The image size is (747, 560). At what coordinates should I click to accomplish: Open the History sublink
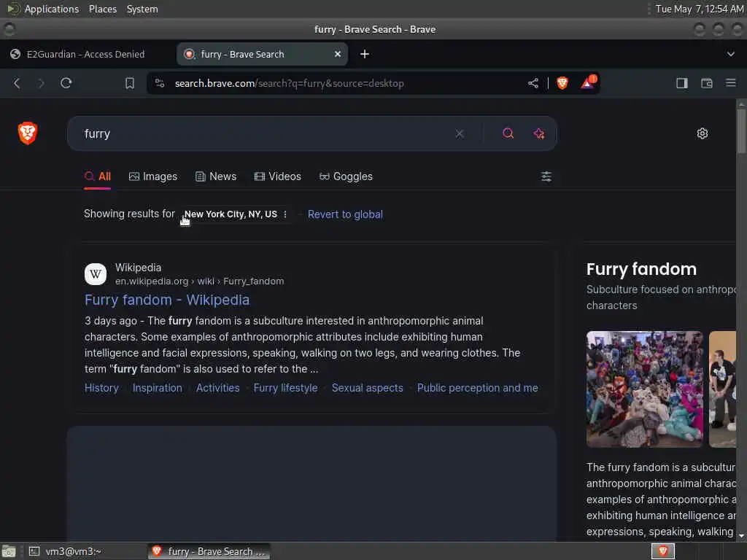101,388
